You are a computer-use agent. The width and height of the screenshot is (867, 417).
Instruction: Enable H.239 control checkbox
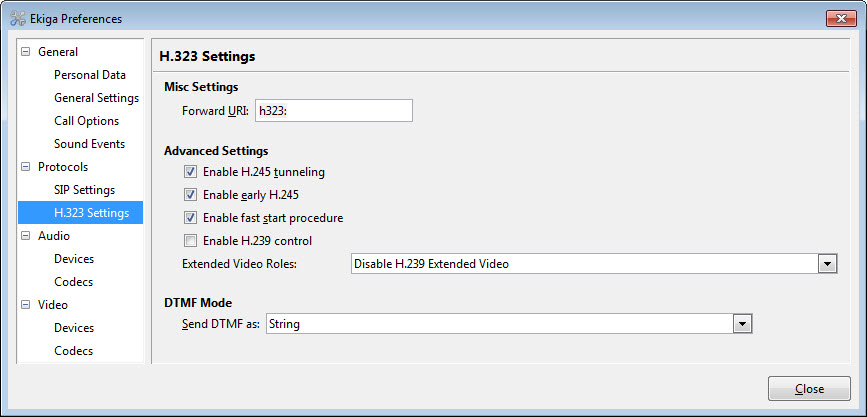[x=190, y=241]
